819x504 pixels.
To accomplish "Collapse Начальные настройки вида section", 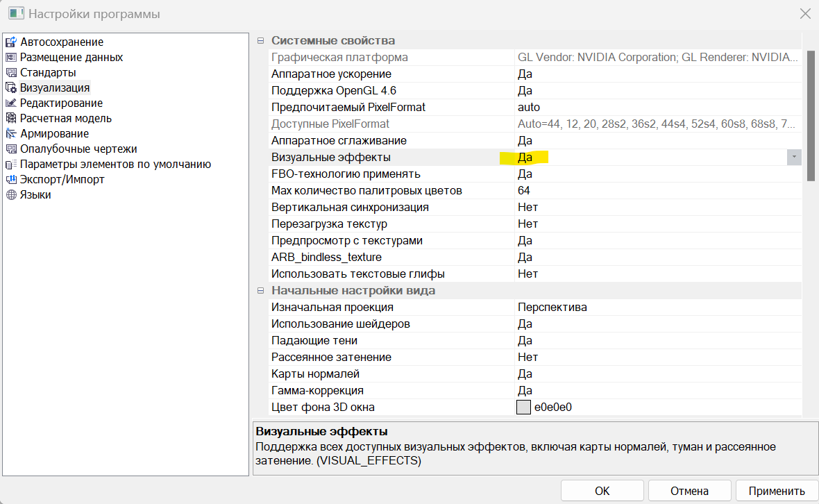I will pyautogui.click(x=261, y=291).
